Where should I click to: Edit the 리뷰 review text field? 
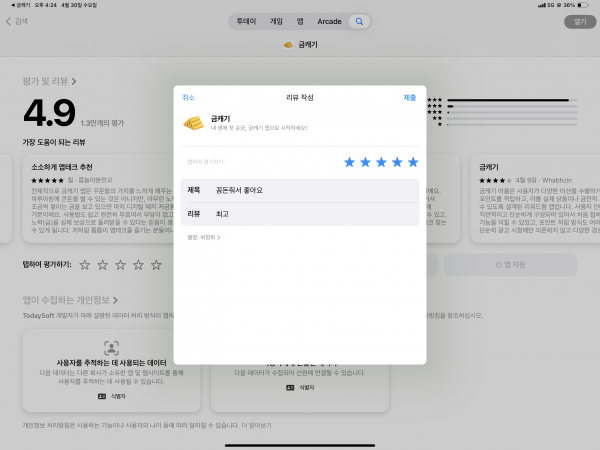click(x=300, y=214)
